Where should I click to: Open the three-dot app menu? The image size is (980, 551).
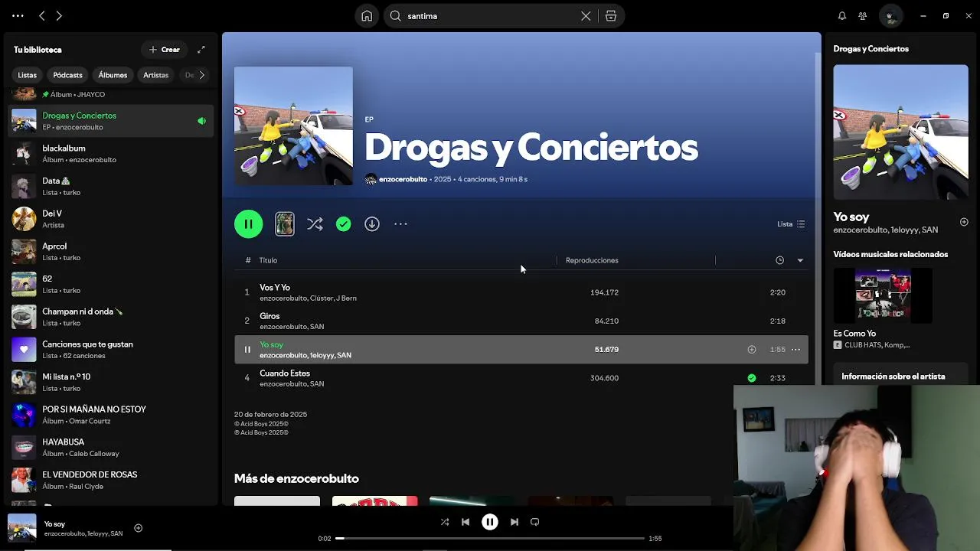[18, 16]
